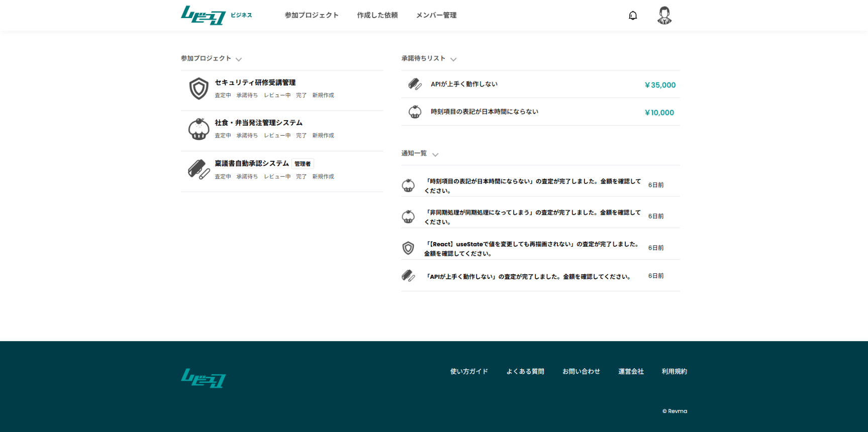The width and height of the screenshot is (868, 432).
Task: Select レビュー中 under 稟議書自動承認システム
Action: 277,177
